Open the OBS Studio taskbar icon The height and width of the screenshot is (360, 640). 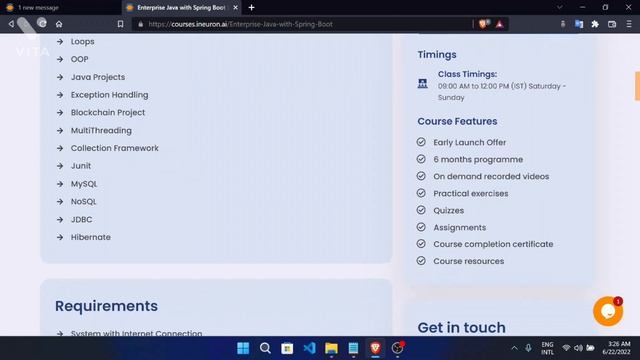[x=398, y=348]
